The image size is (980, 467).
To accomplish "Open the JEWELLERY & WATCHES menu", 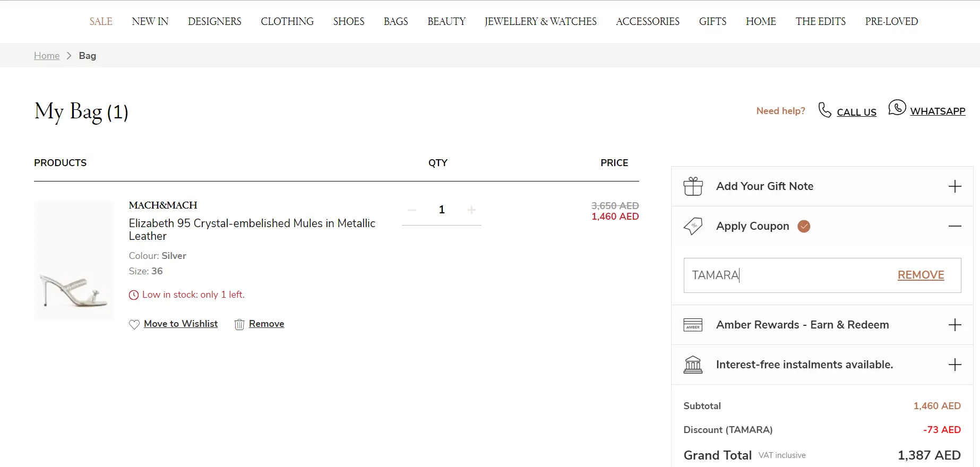I will click(x=540, y=21).
